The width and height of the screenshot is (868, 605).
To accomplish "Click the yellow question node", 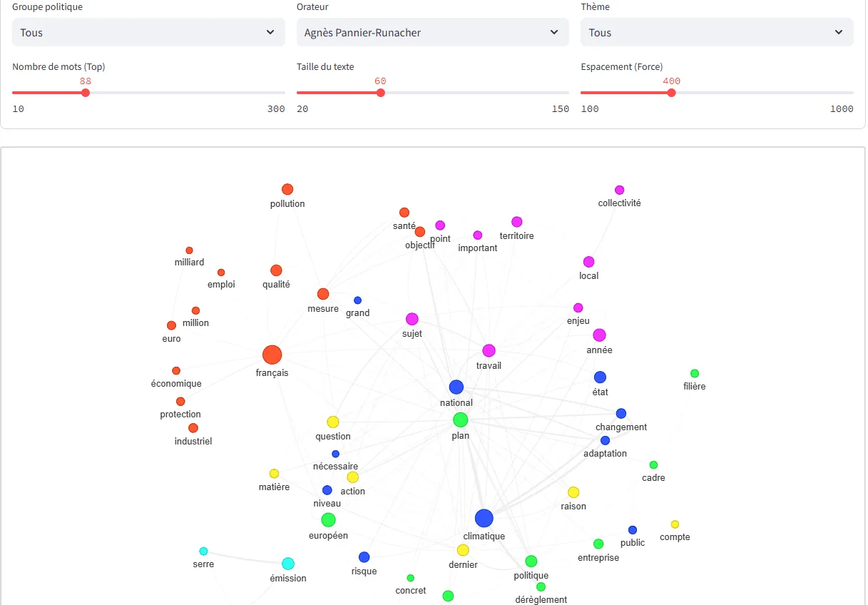I will pos(333,422).
